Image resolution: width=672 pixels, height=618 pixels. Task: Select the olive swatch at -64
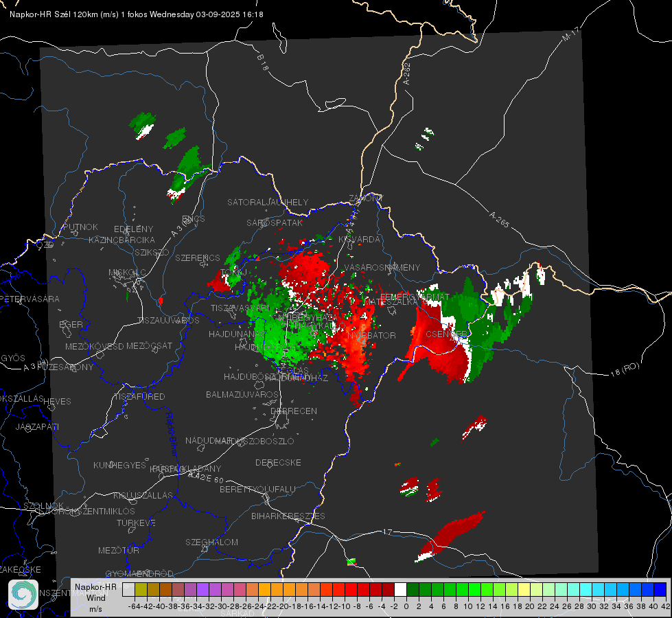[141, 589]
